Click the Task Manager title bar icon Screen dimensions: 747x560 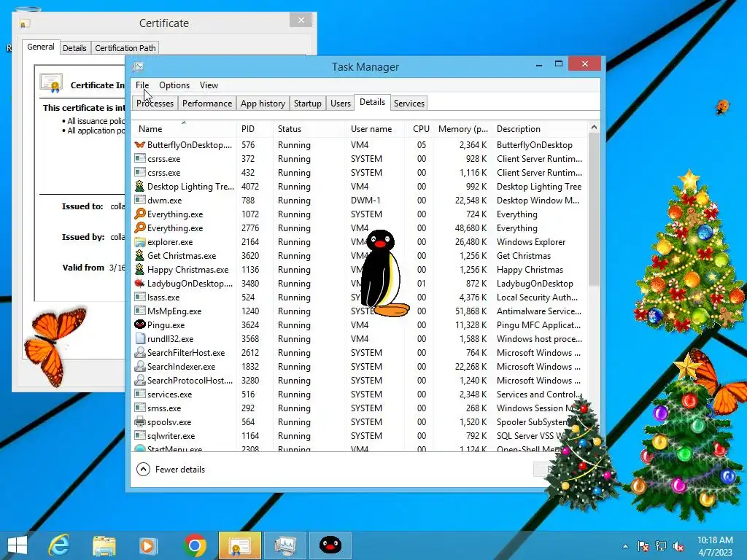click(138, 66)
